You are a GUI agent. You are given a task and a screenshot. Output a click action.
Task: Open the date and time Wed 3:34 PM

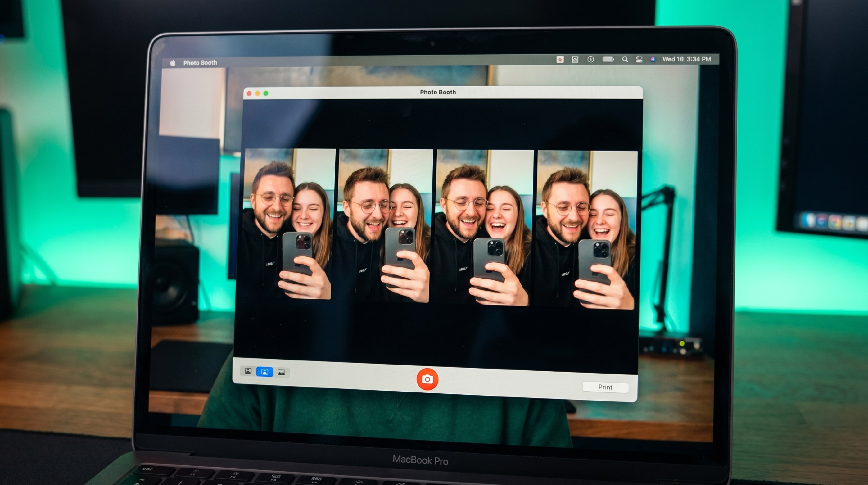[x=686, y=59]
